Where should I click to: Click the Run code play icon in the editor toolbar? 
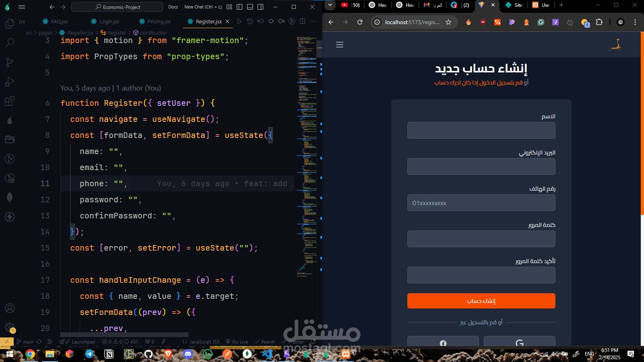[239, 21]
